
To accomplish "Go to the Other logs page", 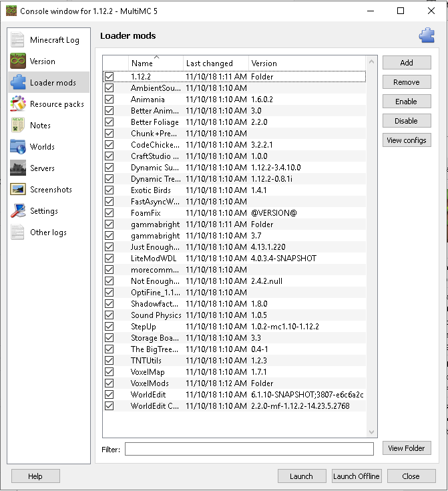I will [x=49, y=232].
